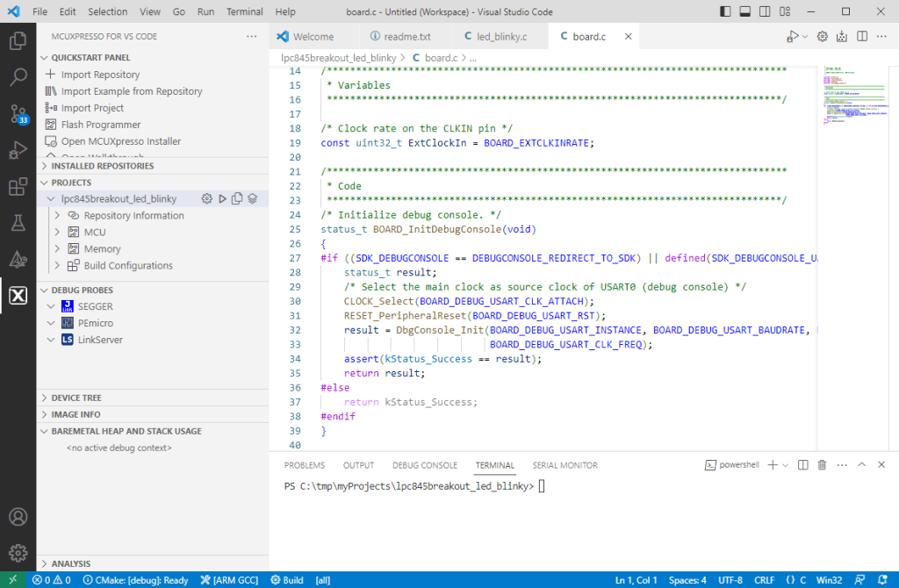Expand the Installed Repositories section
The image size is (899, 588).
[x=102, y=166]
